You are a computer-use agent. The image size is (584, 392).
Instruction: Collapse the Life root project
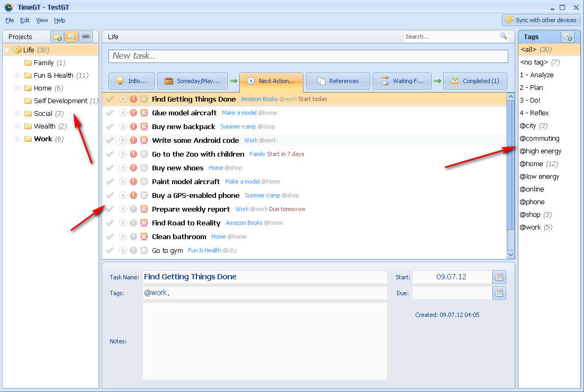point(7,50)
